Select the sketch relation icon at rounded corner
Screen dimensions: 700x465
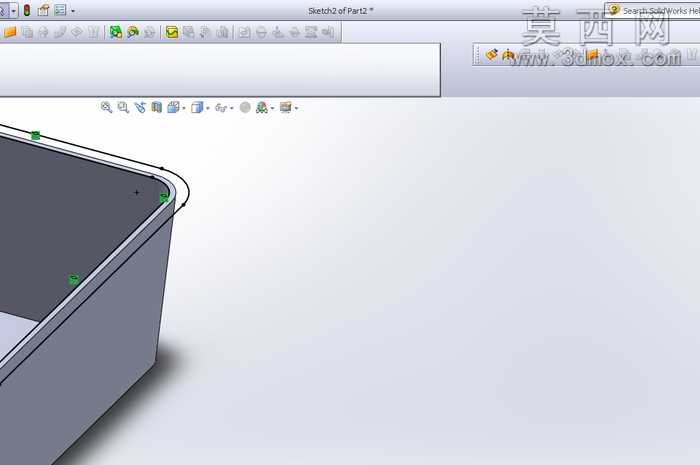(x=164, y=197)
